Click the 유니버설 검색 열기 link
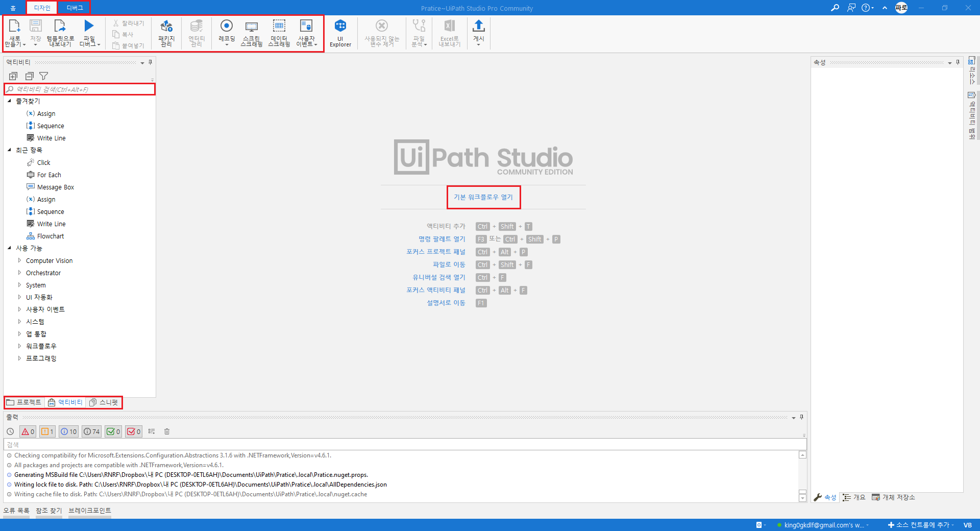The width and height of the screenshot is (980, 531). tap(439, 277)
